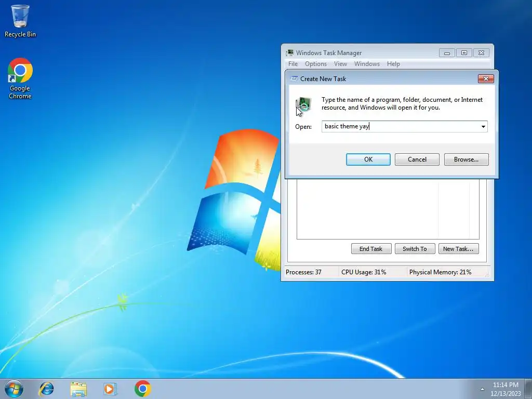Viewport: 532px width, 399px height.
Task: Minimize the Windows Task Manager window
Action: pyautogui.click(x=447, y=53)
